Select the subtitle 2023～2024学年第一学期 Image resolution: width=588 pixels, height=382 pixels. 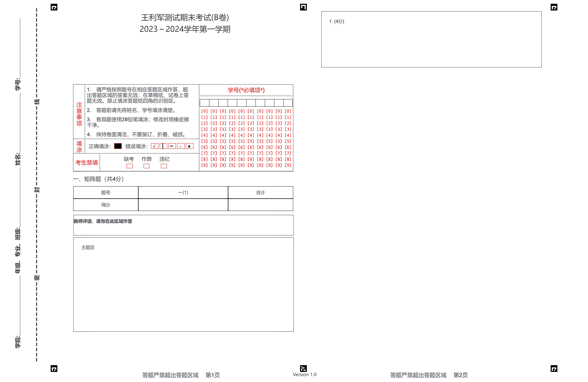click(185, 29)
